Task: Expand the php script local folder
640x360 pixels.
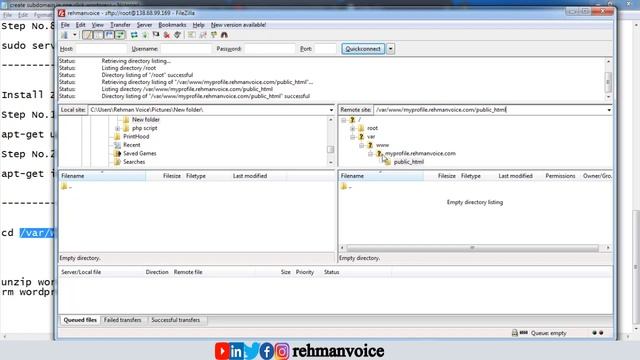Action: pyautogui.click(x=118, y=128)
